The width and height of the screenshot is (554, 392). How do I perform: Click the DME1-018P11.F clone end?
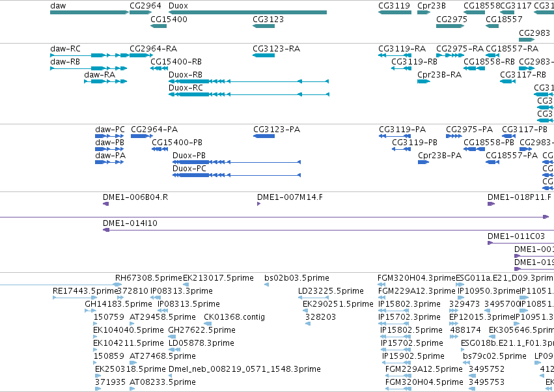pos(491,204)
